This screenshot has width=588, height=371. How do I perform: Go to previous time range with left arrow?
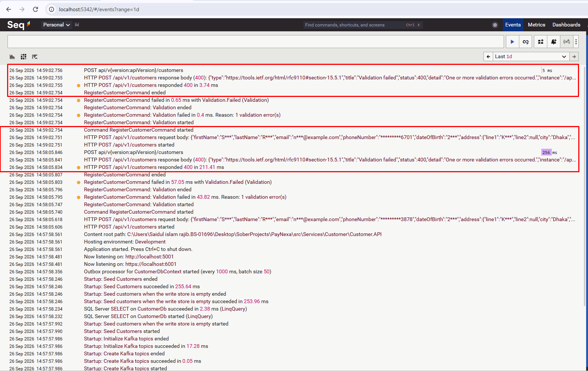click(x=488, y=57)
